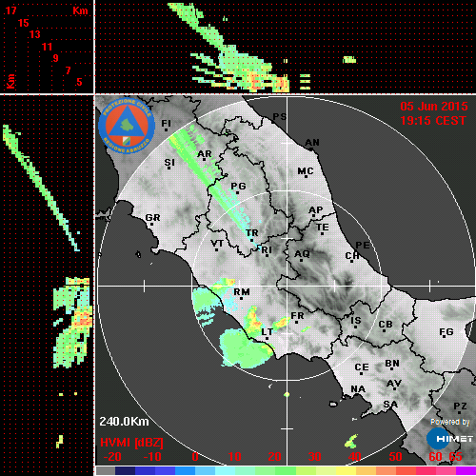Select the '05 Jun 2015' date label
Viewport: 476px width, 476px height.
(434, 107)
